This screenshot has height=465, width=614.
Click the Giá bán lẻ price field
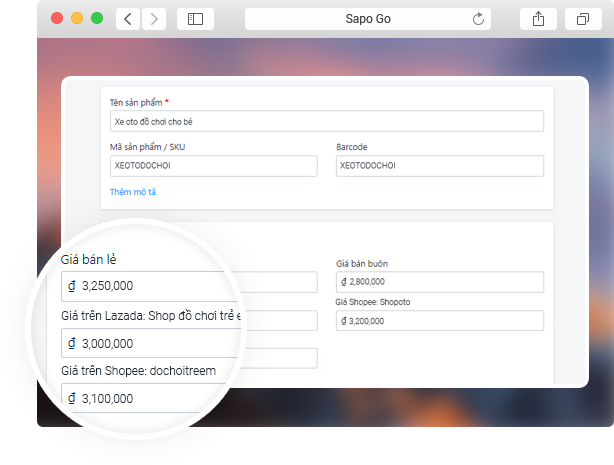tap(150, 285)
